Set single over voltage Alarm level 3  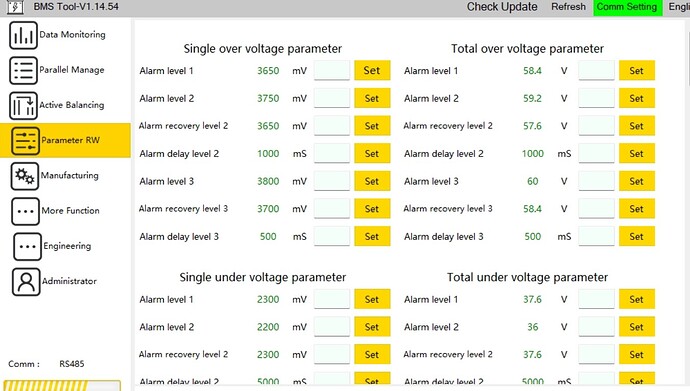point(372,181)
